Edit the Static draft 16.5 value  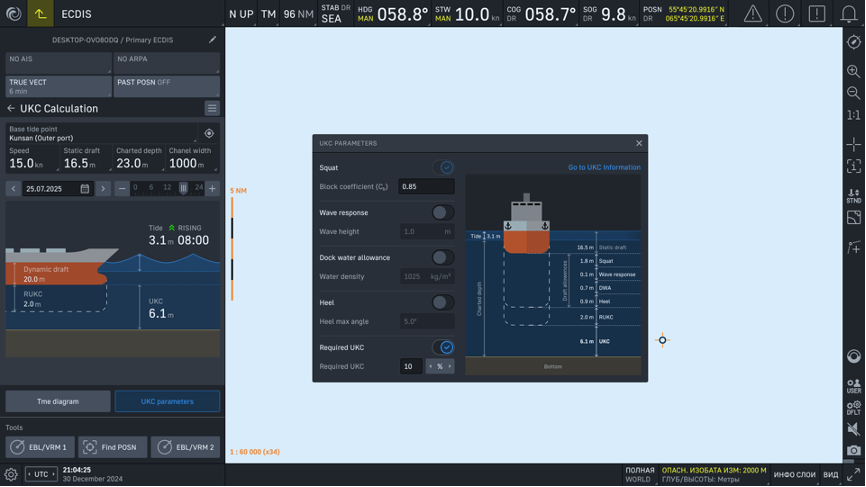(85, 159)
